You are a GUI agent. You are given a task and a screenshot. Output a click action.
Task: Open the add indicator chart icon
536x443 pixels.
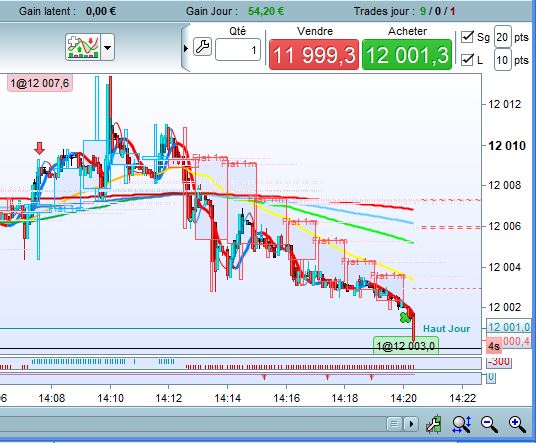tap(83, 47)
